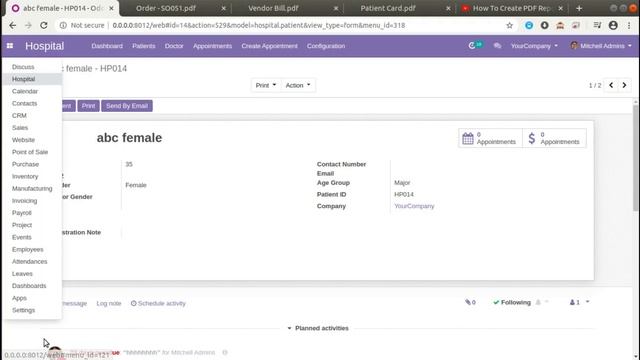Image resolution: width=640 pixels, height=360 pixels.
Task: Open the apps grid menu icon
Action: (x=10, y=46)
